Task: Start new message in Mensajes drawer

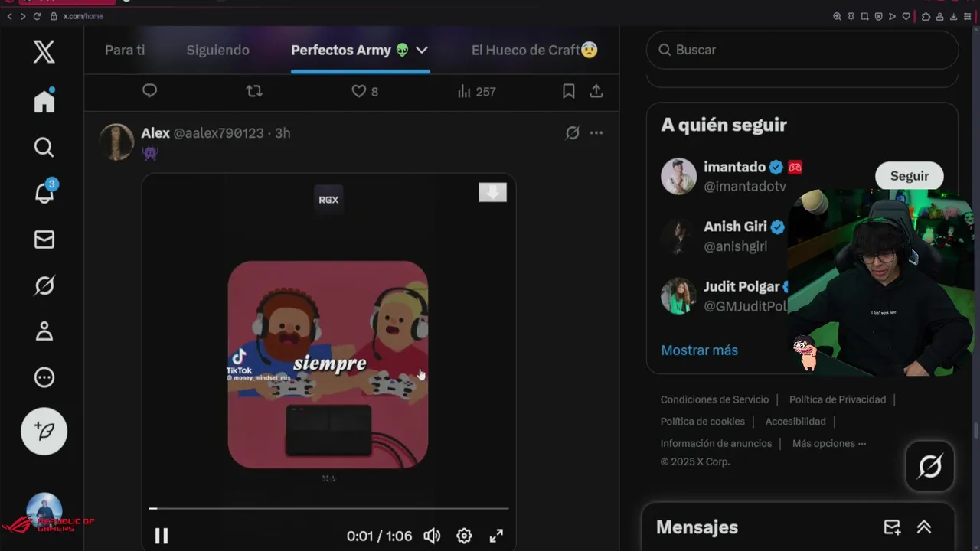Action: (892, 527)
